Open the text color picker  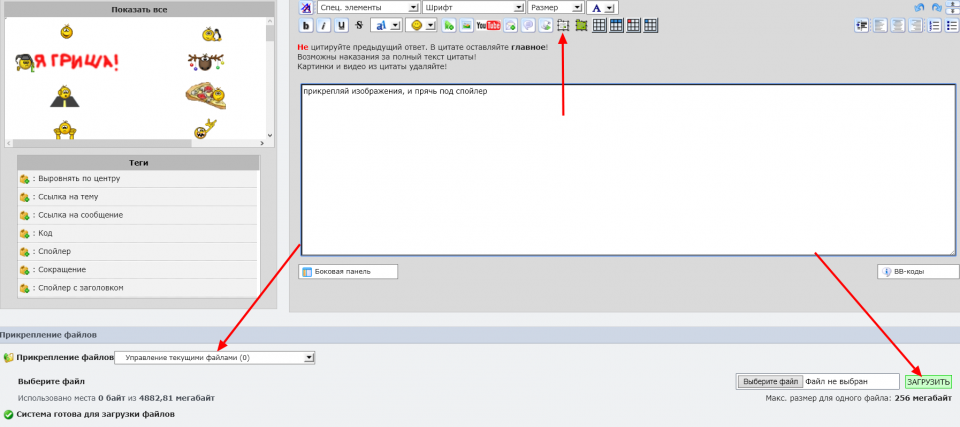[x=601, y=8]
